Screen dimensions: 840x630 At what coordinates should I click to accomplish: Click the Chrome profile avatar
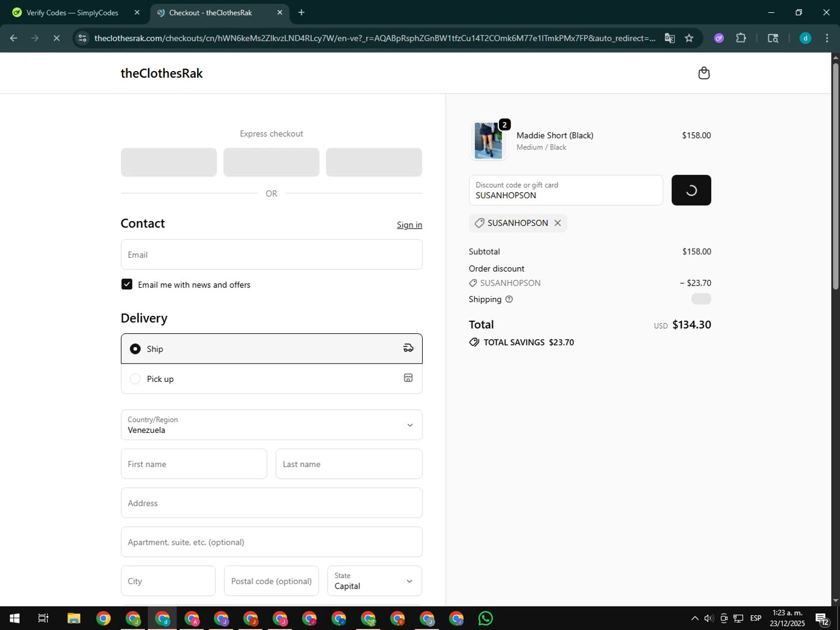(805, 38)
